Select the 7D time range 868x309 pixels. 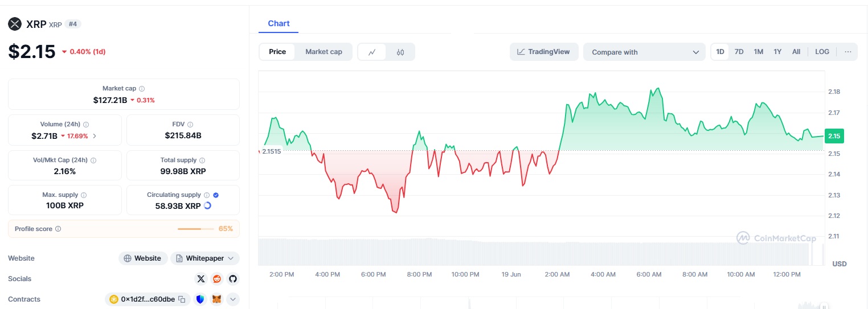click(739, 52)
